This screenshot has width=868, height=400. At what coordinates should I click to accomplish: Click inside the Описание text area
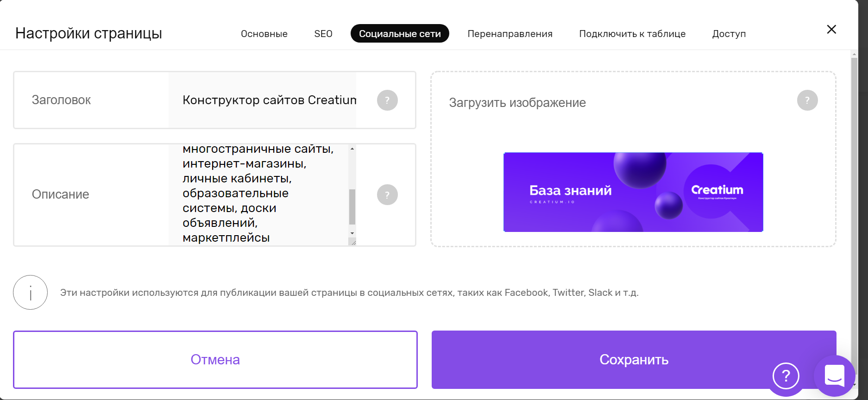(258, 194)
